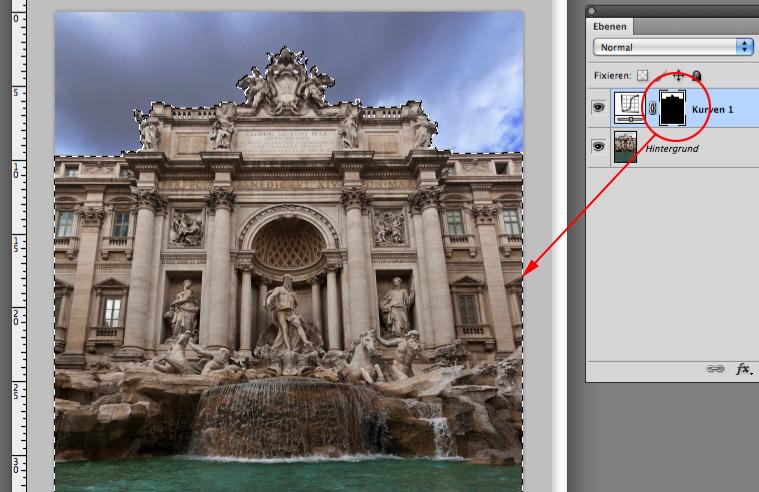Click the Hintergrund layer name
The image size is (759, 492).
[x=672, y=149]
